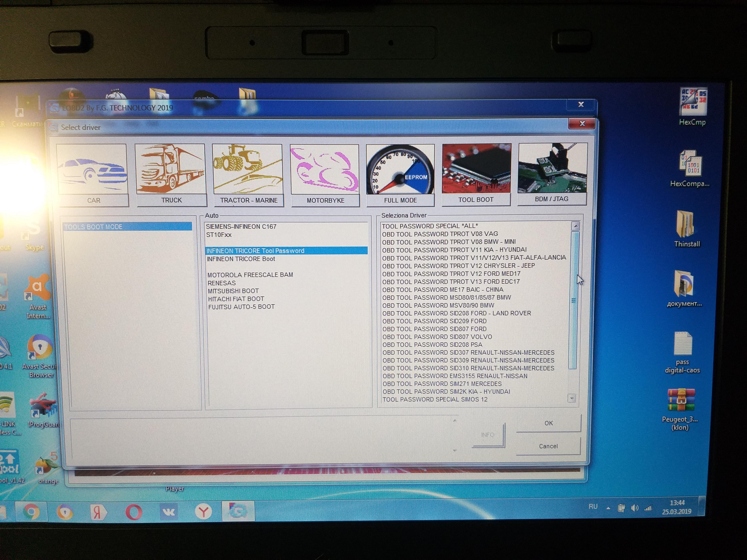Image resolution: width=747 pixels, height=560 pixels.
Task: Switch RU input language indicator
Action: pos(593,507)
